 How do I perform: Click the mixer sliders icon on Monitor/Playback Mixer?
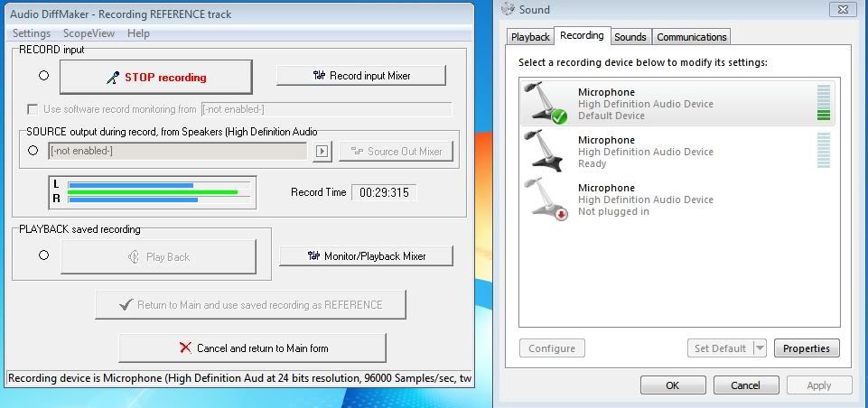click(x=313, y=255)
